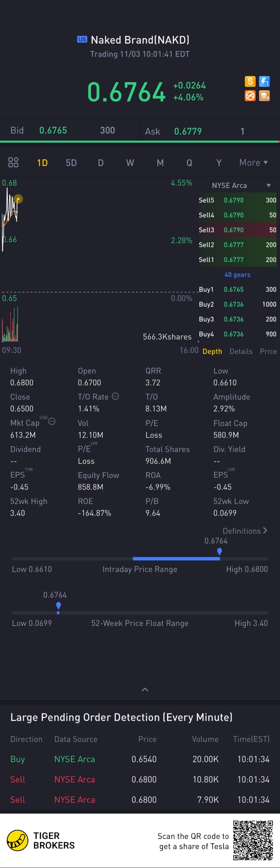Tap the +4.06% change value
280x868 pixels.
pyautogui.click(x=188, y=97)
